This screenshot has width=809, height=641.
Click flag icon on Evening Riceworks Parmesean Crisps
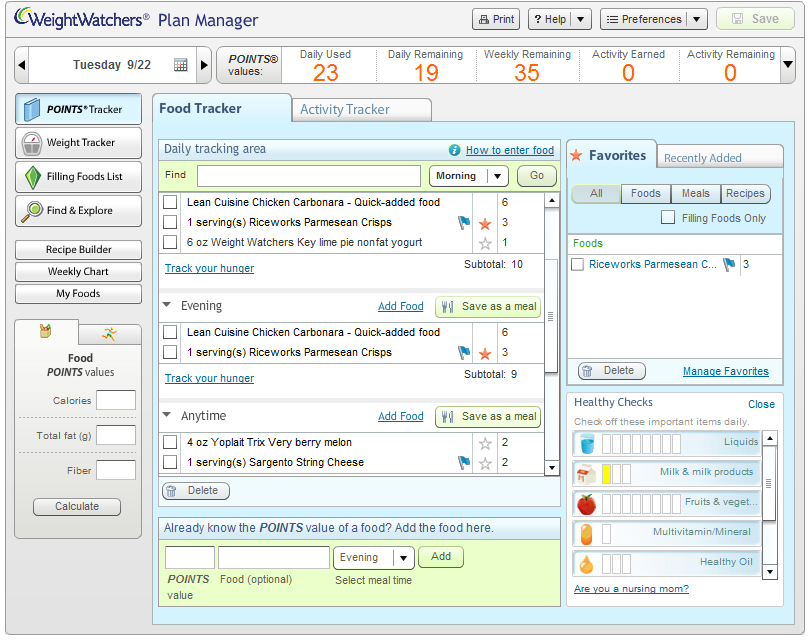[464, 352]
